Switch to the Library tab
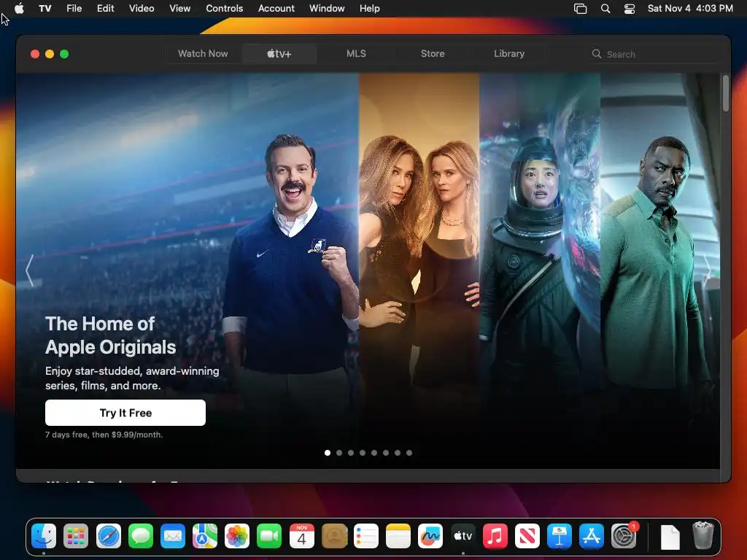 509,54
